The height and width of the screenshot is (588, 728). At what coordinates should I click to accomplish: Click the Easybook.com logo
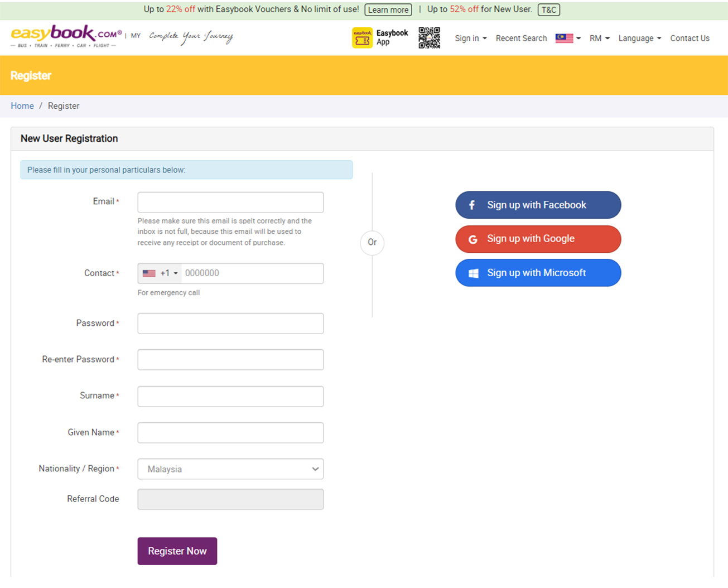[66, 37]
